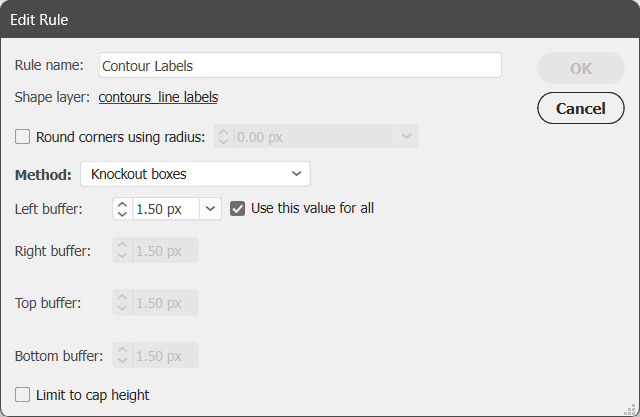Screen dimensions: 640x417
Task: Click the OK button
Action: 581,68
